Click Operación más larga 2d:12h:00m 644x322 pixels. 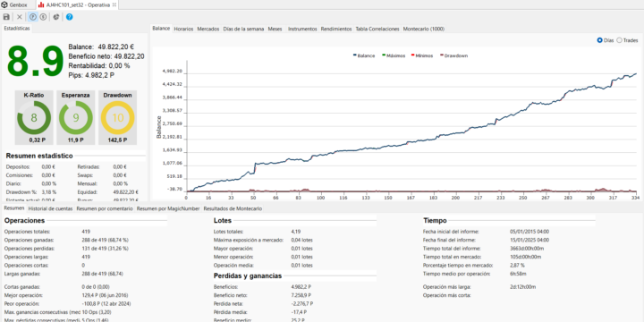click(x=523, y=287)
